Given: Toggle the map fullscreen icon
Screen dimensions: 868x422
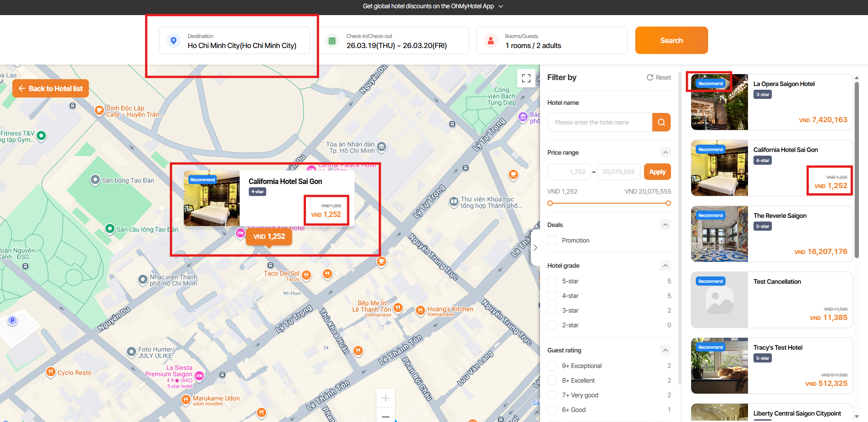Looking at the screenshot, I should tap(526, 78).
